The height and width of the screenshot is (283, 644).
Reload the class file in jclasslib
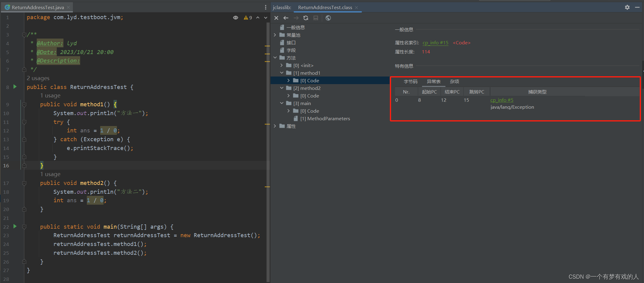(306, 18)
